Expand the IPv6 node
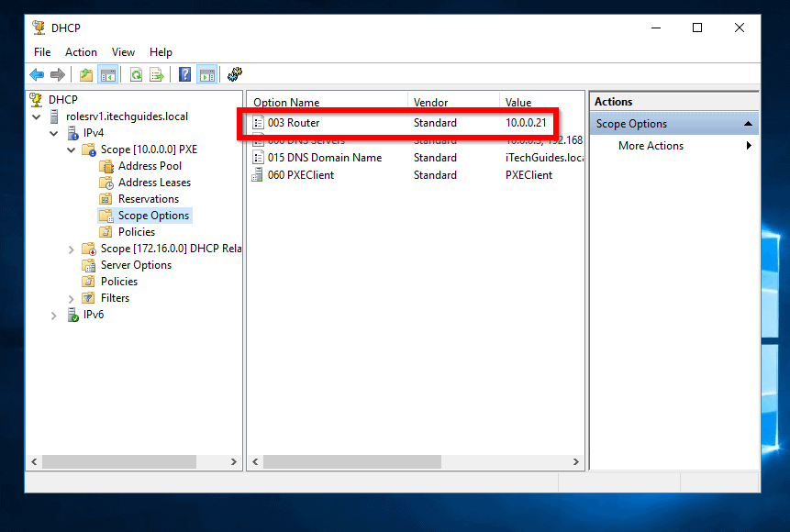Screen dimensions: 790x532 point(53,315)
